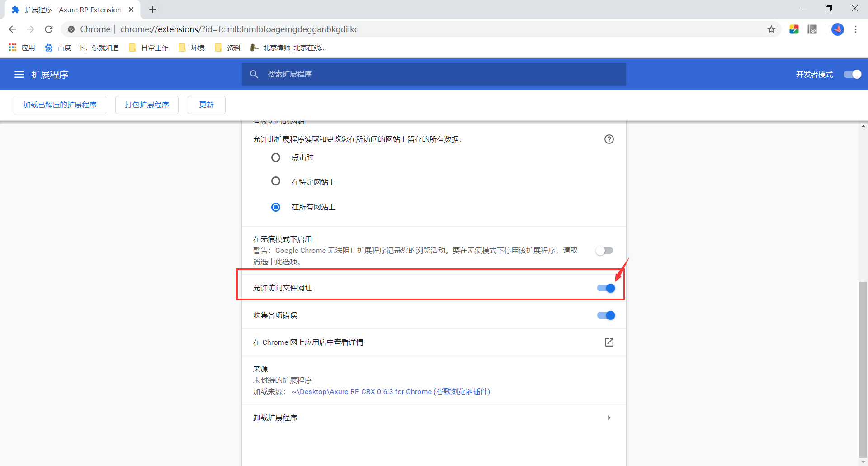Image resolution: width=868 pixels, height=466 pixels.
Task: Click the 更新 button
Action: [206, 105]
